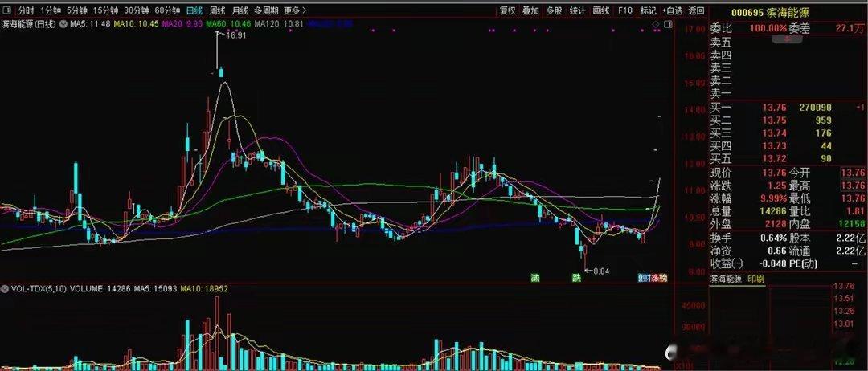
Task: Click the MA5: 11.48 indicator label
Action: coord(89,24)
